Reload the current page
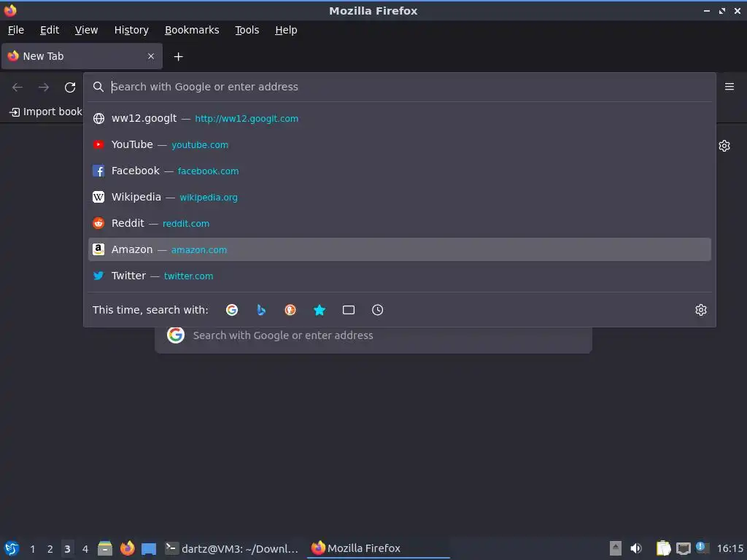This screenshot has width=747, height=560. 70,87
